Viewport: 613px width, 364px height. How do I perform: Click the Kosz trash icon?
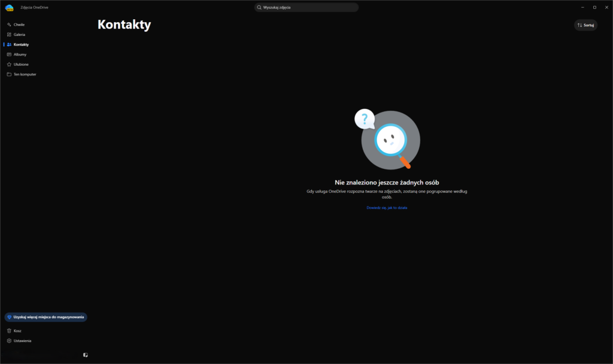pyautogui.click(x=9, y=330)
